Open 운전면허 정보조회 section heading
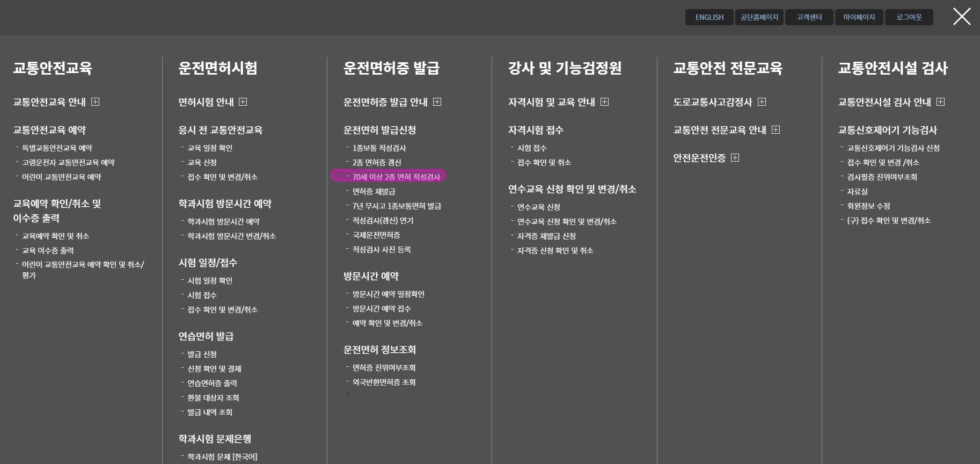The height and width of the screenshot is (464, 980). [379, 350]
